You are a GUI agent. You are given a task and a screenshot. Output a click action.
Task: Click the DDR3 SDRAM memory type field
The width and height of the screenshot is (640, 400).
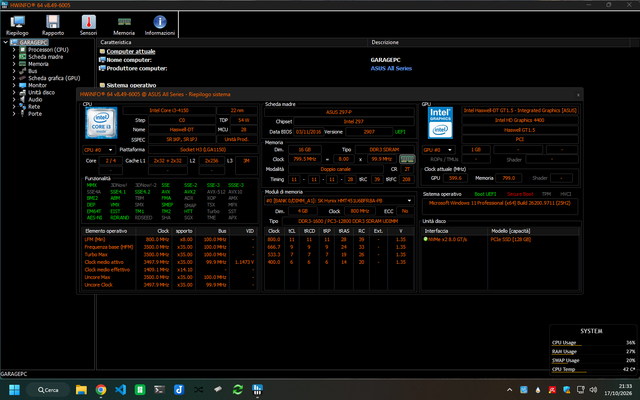[x=384, y=150]
